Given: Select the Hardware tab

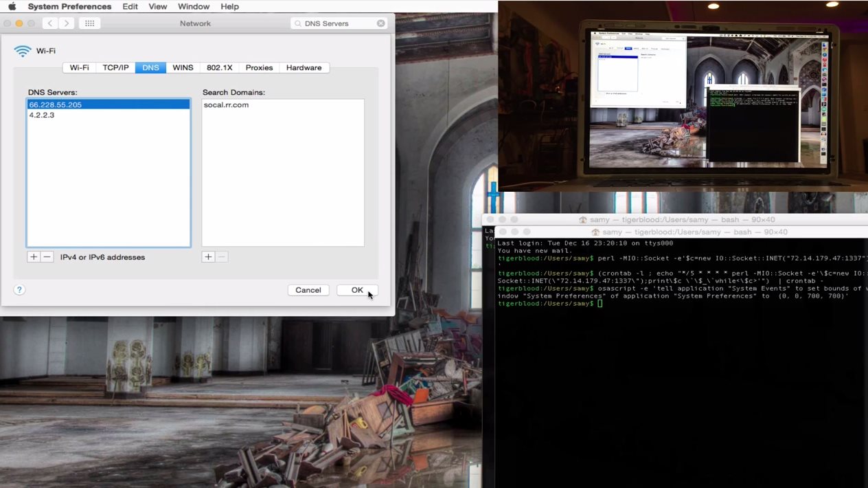Looking at the screenshot, I should [304, 67].
